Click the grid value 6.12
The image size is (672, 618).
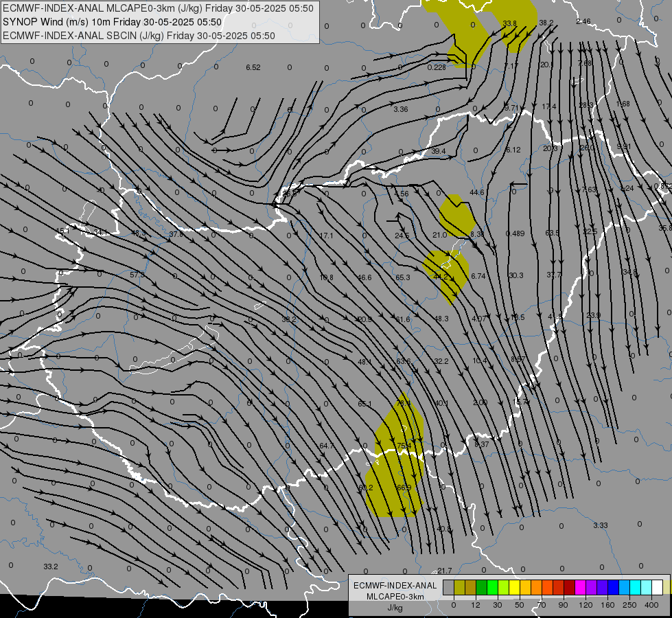(513, 150)
